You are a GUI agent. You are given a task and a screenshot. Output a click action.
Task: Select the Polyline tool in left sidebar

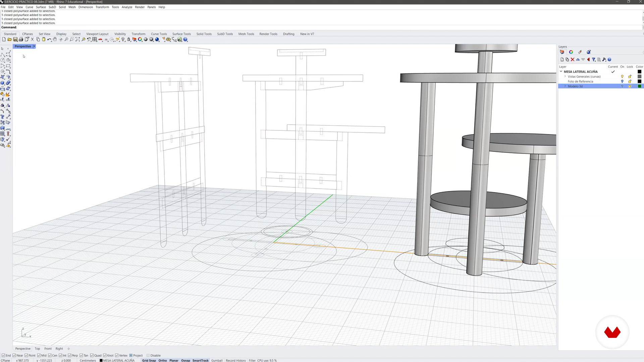2,54
